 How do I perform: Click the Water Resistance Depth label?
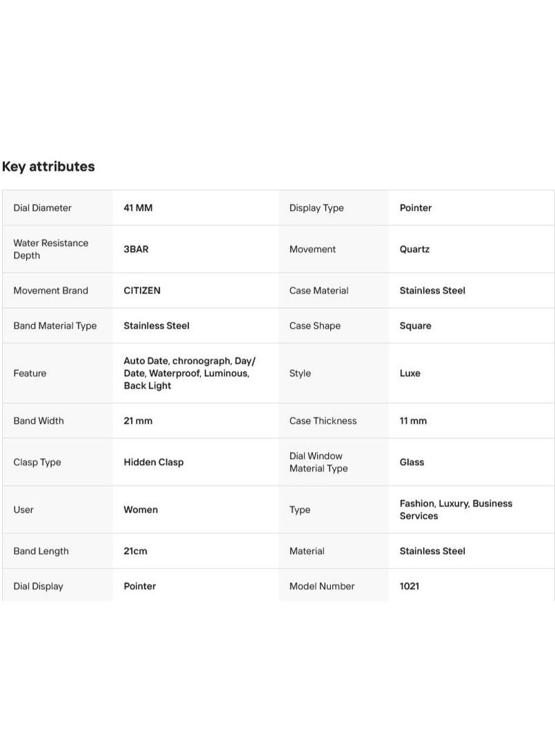[x=51, y=249]
